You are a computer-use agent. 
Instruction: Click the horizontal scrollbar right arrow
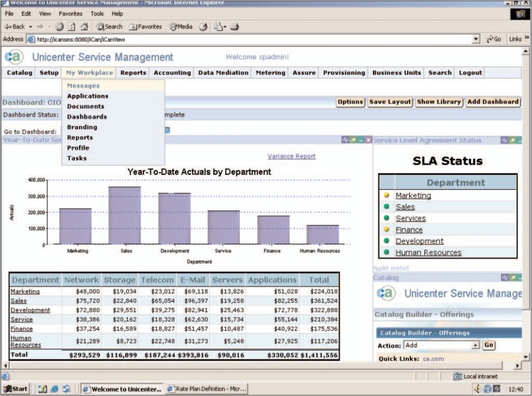518,365
